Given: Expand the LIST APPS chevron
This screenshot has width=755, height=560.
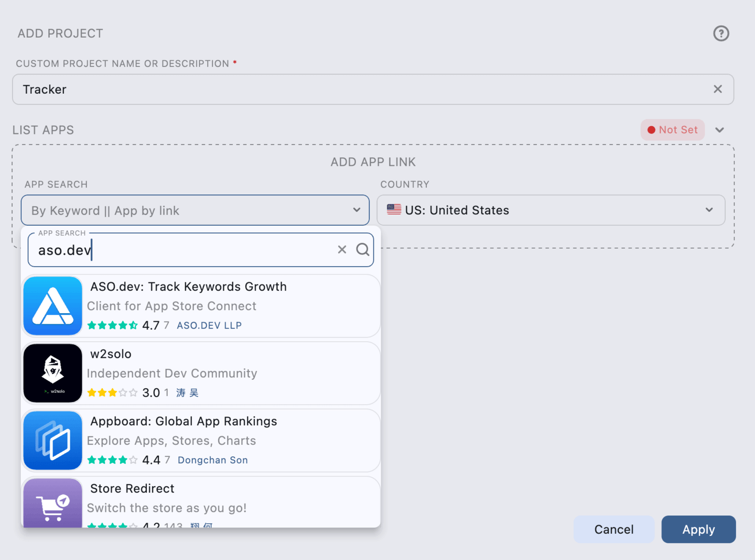Looking at the screenshot, I should point(719,129).
